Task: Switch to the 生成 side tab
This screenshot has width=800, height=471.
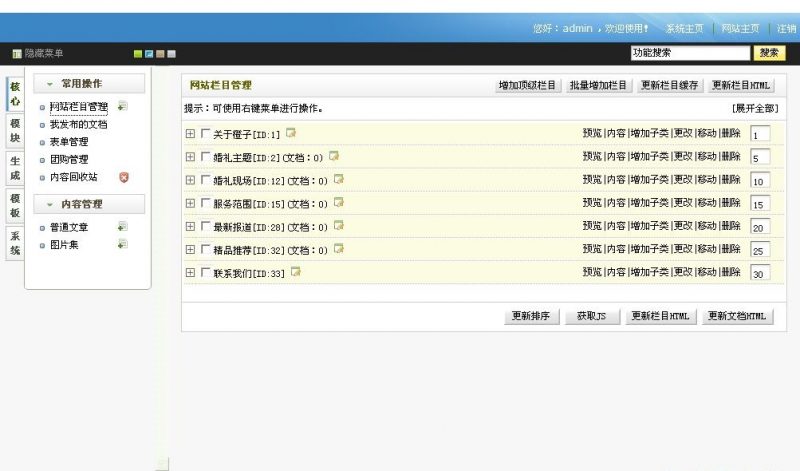Action: pos(15,168)
